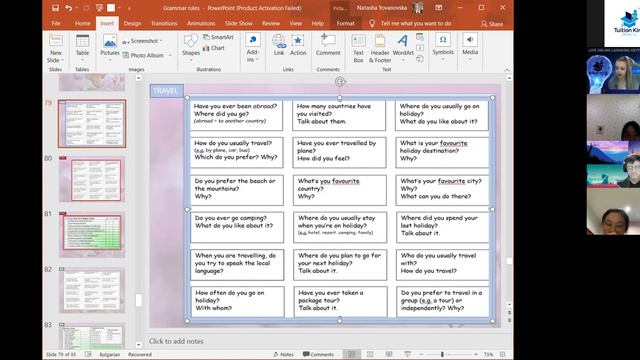This screenshot has width=640, height=360.
Task: Open the Help tab
Action: pyautogui.click(x=318, y=23)
